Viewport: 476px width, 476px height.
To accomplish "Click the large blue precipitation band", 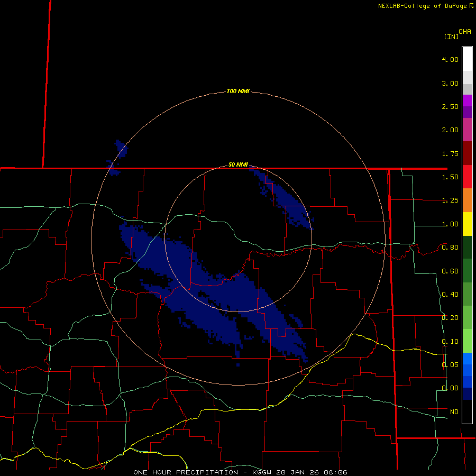I will click(x=213, y=291).
